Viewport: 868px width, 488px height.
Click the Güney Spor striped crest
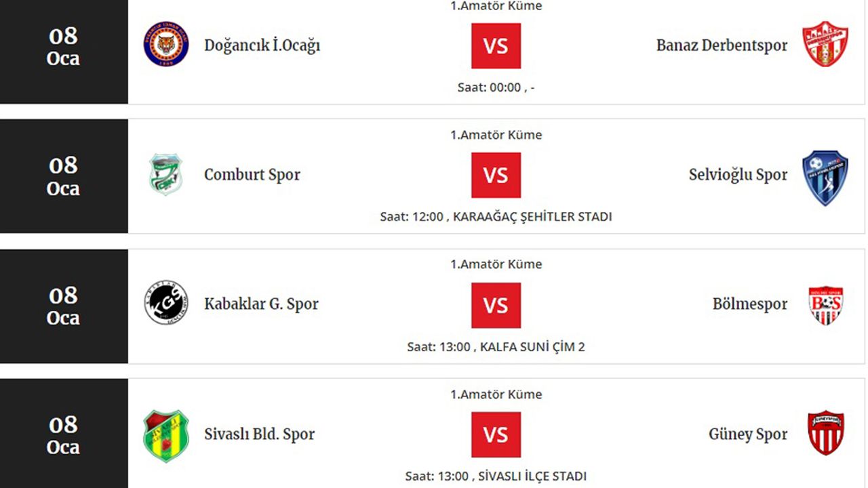(x=825, y=433)
